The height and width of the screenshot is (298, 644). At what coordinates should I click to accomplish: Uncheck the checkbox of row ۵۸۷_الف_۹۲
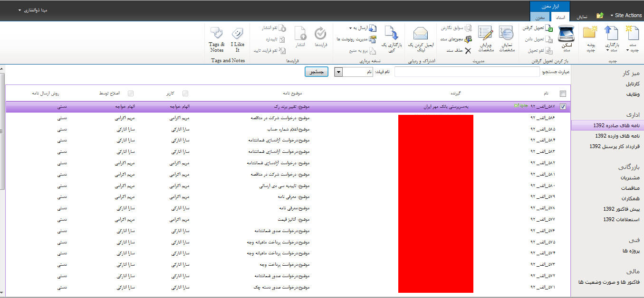563,107
